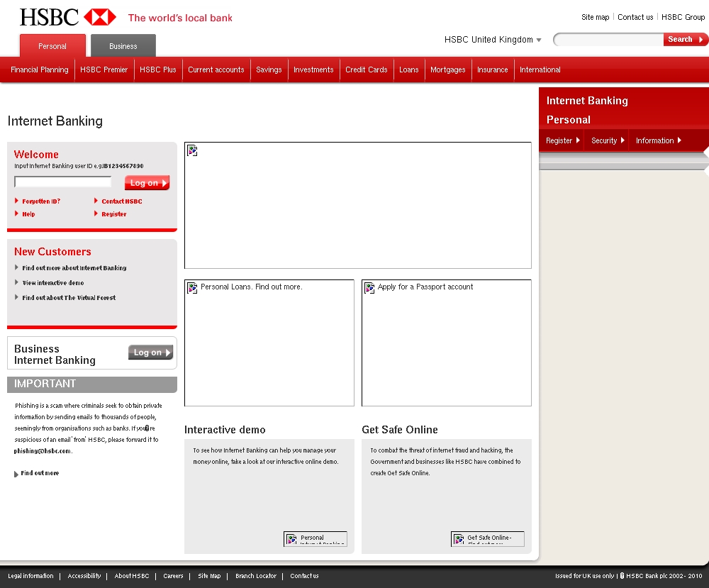Screen dimensions: 709x588
Task: Open the Loans menu item
Action: (409, 70)
